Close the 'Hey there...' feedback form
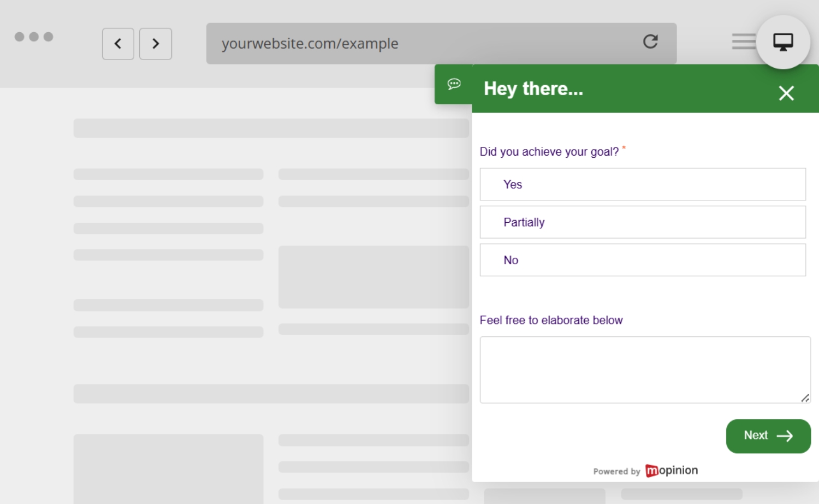This screenshot has width=819, height=504. (x=786, y=93)
